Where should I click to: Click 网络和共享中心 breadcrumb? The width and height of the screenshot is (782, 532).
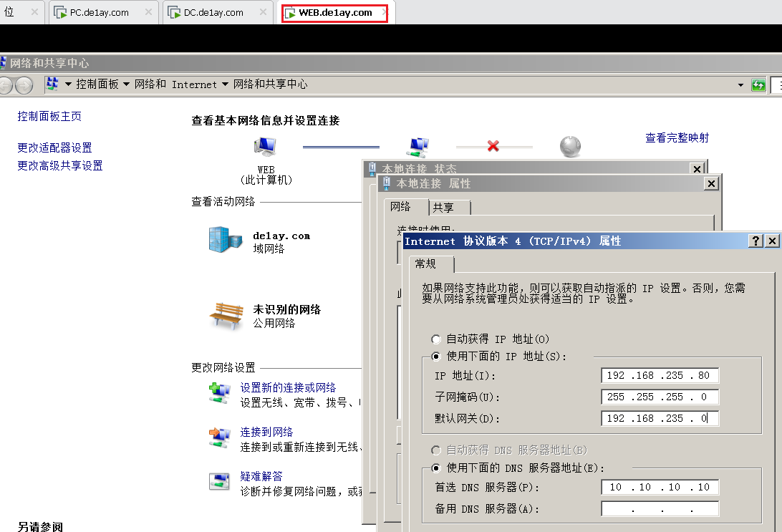pos(270,84)
